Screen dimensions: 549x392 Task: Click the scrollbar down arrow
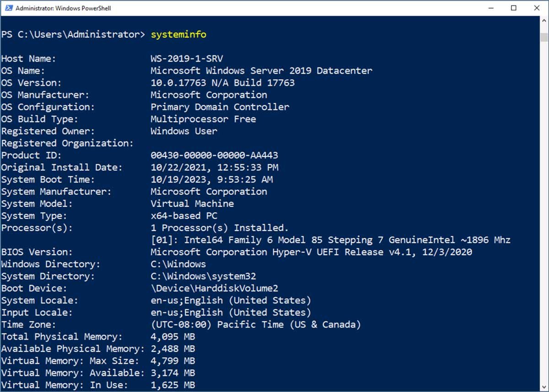pos(544,387)
